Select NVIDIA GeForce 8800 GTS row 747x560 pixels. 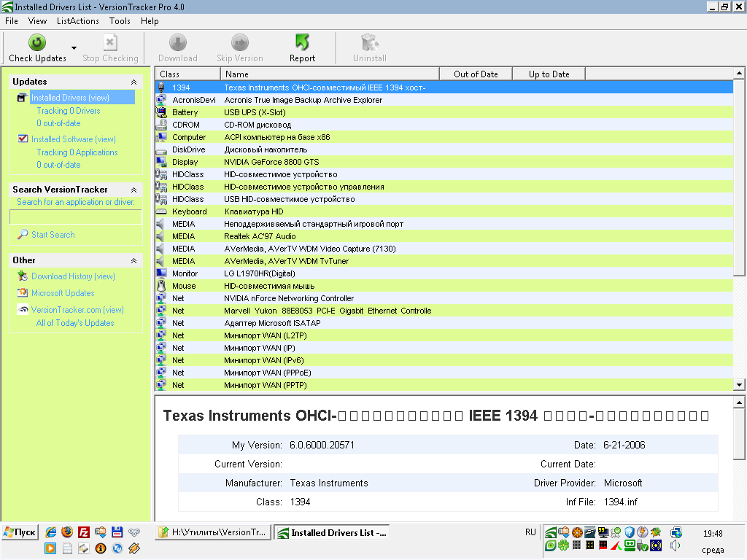click(x=444, y=162)
